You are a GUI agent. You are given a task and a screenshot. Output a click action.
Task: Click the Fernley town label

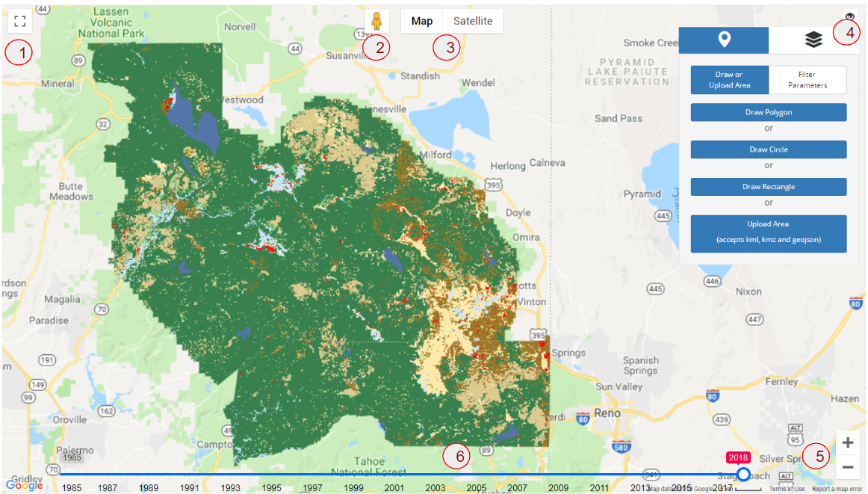[x=781, y=382]
